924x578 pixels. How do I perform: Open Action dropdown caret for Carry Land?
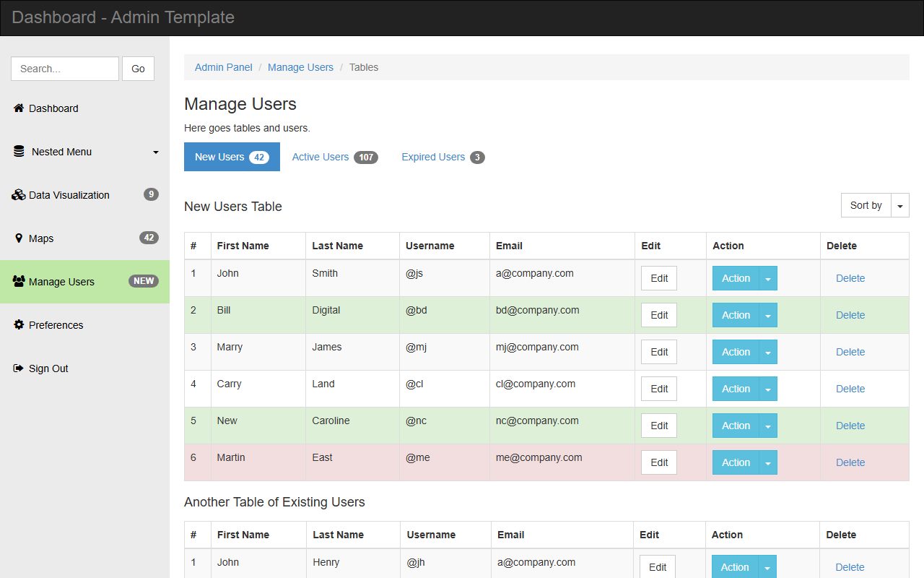(768, 389)
